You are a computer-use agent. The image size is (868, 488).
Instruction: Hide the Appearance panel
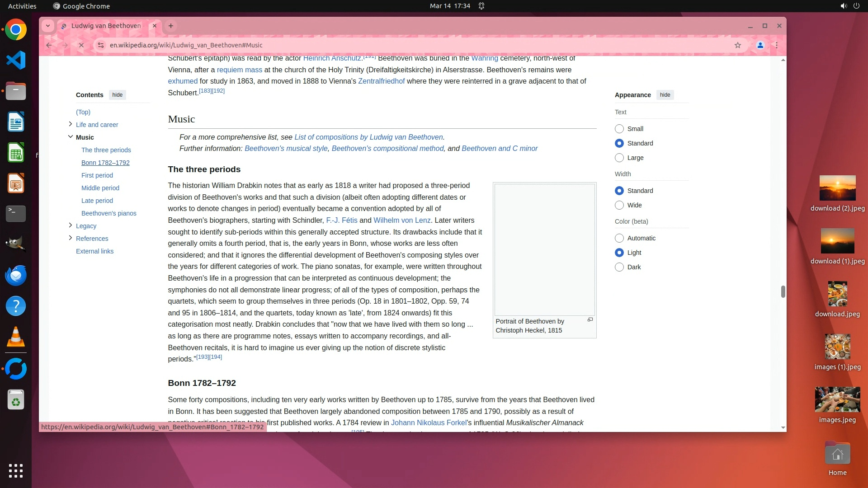coord(665,95)
